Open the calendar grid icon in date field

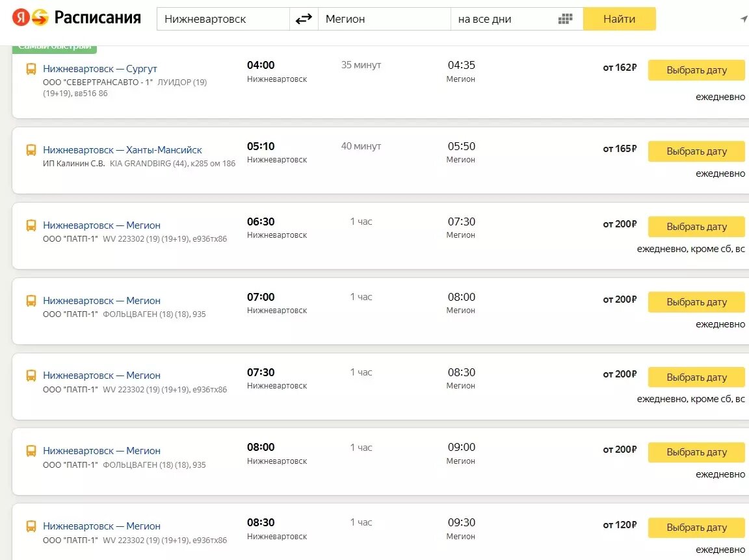(x=565, y=19)
